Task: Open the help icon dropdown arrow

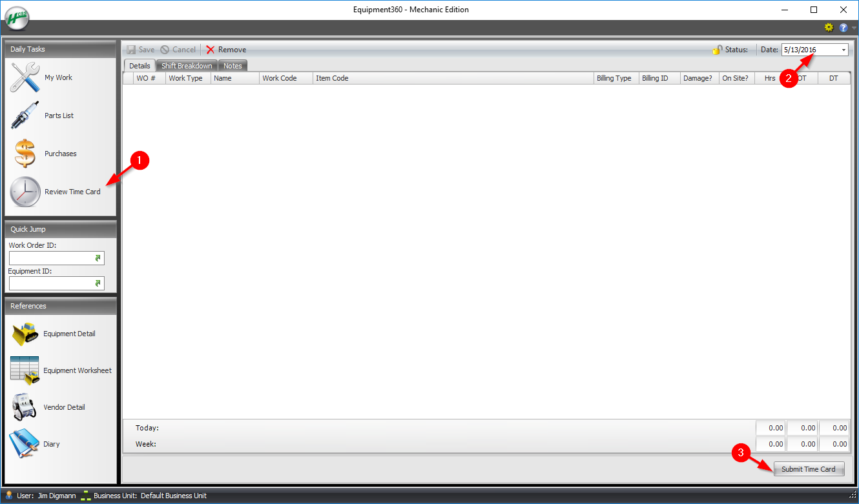Action: [x=854, y=28]
